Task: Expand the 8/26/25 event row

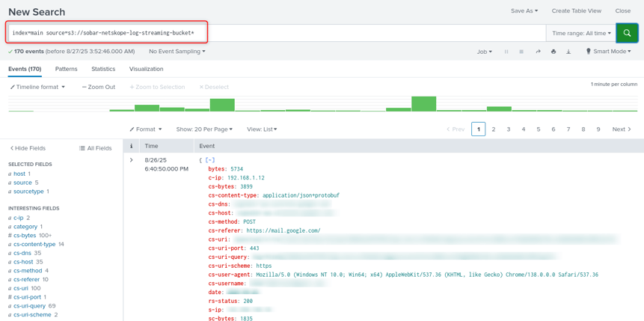Action: point(132,160)
